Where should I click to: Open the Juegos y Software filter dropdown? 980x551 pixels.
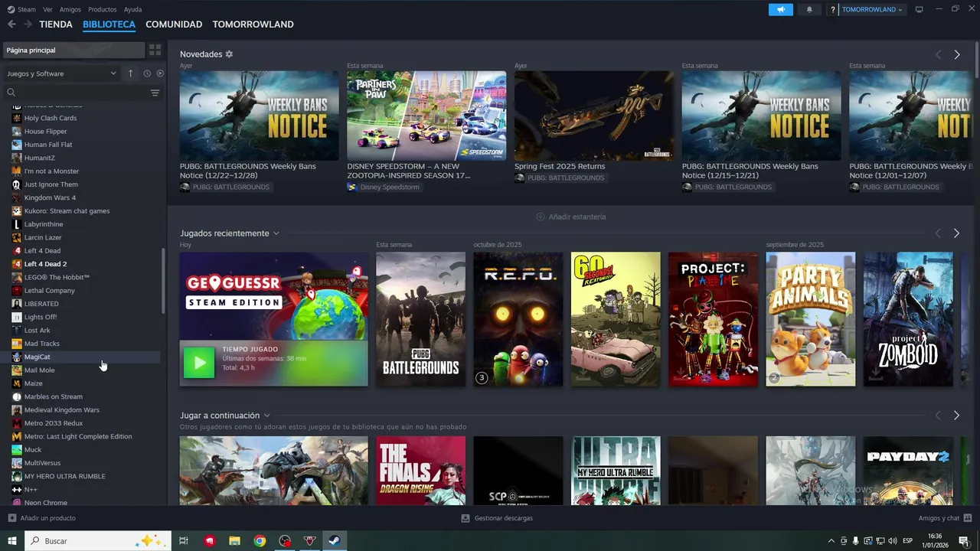coord(61,73)
